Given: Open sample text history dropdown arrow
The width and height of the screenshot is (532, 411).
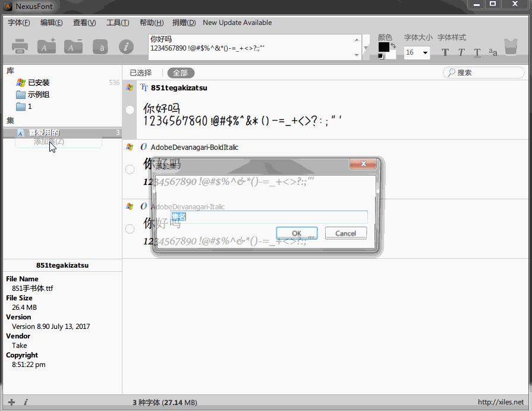Looking at the screenshot, I should (366, 48).
